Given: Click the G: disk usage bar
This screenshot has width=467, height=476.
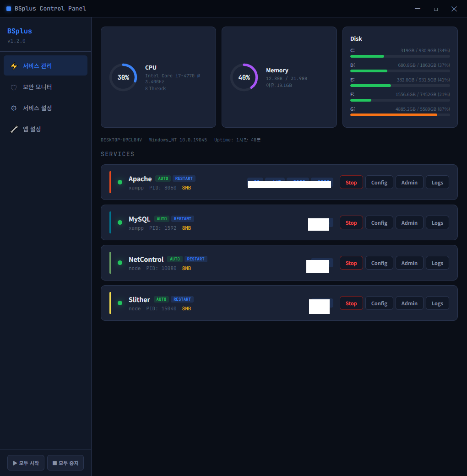Looking at the screenshot, I should [x=400, y=115].
